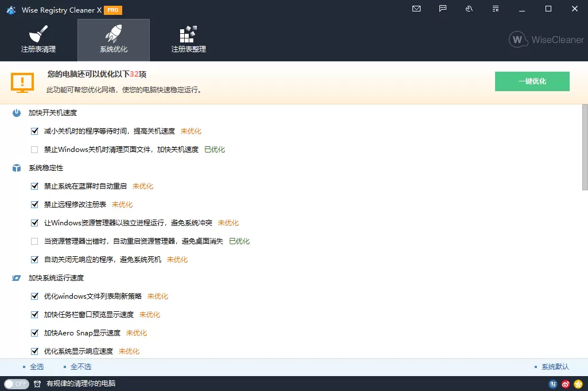588x391 pixels.
Task: Click the Tieba icon in the status bar
Action: click(552, 384)
